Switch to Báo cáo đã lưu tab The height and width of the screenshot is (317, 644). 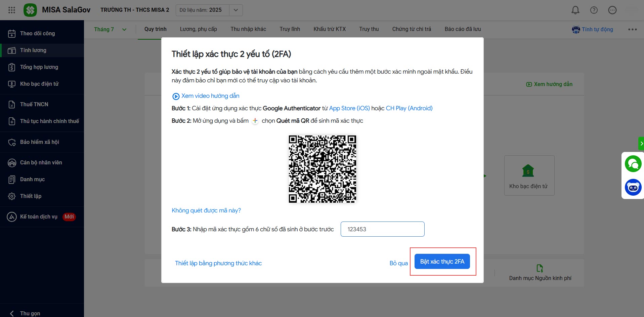tap(463, 29)
